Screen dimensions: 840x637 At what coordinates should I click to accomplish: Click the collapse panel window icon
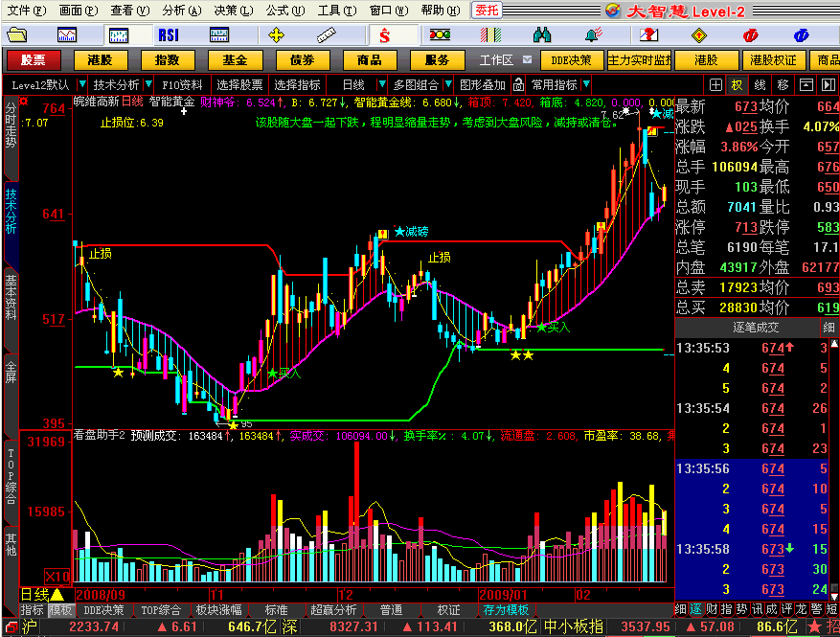pyautogui.click(x=806, y=84)
